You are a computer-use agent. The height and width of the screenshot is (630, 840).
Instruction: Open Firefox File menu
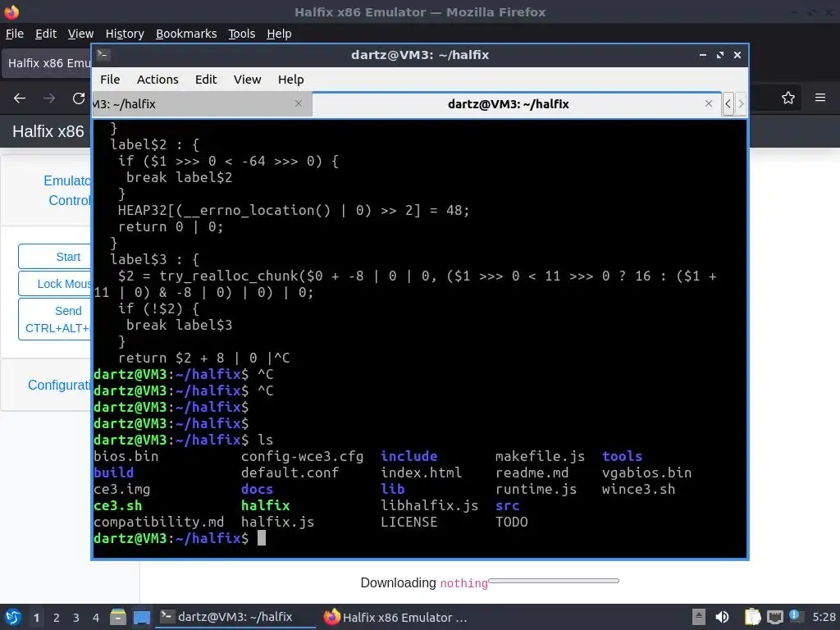15,34
